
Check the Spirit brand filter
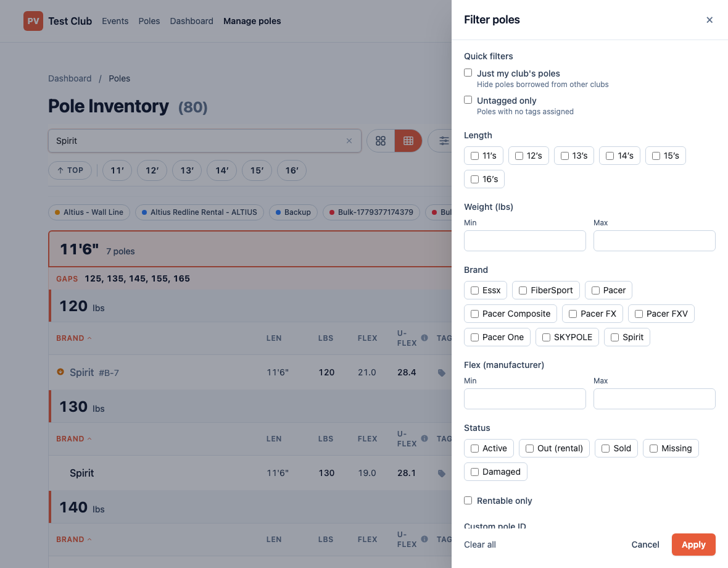click(614, 337)
